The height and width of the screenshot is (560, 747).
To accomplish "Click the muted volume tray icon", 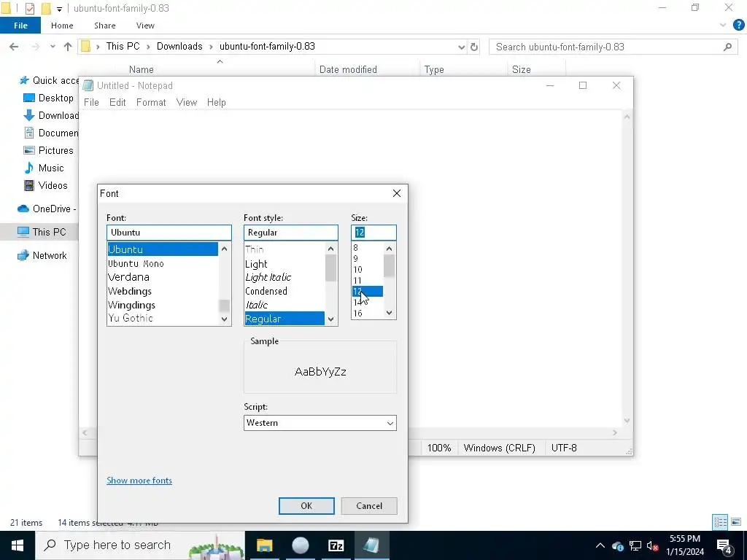I will click(652, 545).
